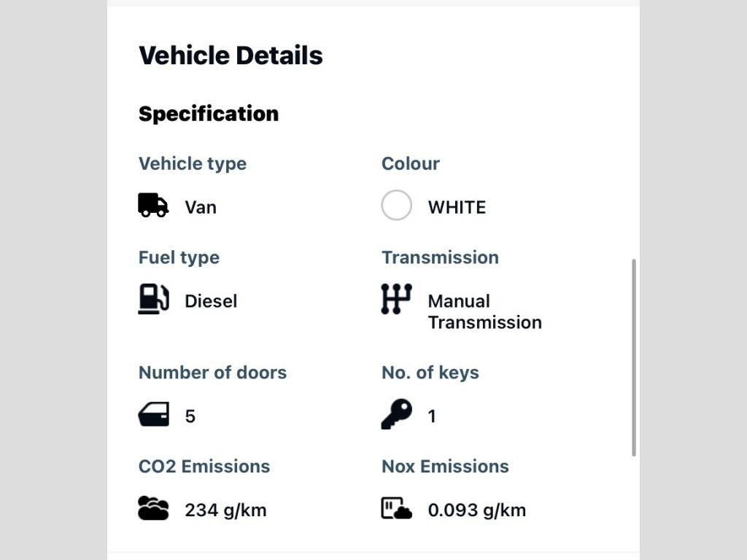747x560 pixels.
Task: Click the Nox emissions icon
Action: pos(396,508)
